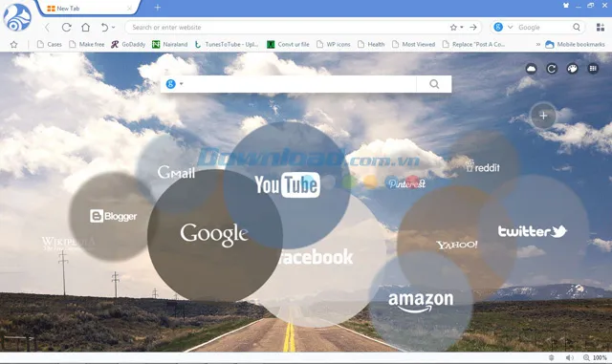Viewport: 612px width, 364px height.
Task: Reopen the last closed tab with undo icon
Action: [104, 28]
